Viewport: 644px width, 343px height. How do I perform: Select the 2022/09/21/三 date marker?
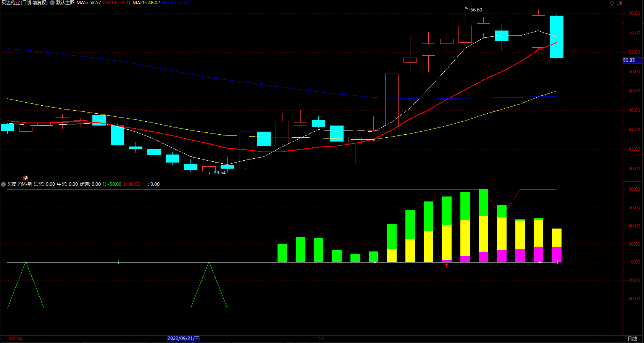click(x=183, y=338)
